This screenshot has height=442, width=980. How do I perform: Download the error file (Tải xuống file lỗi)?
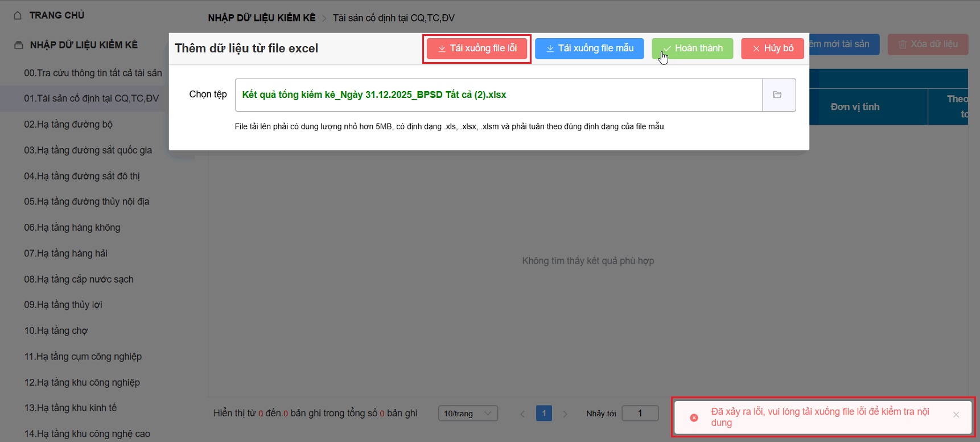477,48
